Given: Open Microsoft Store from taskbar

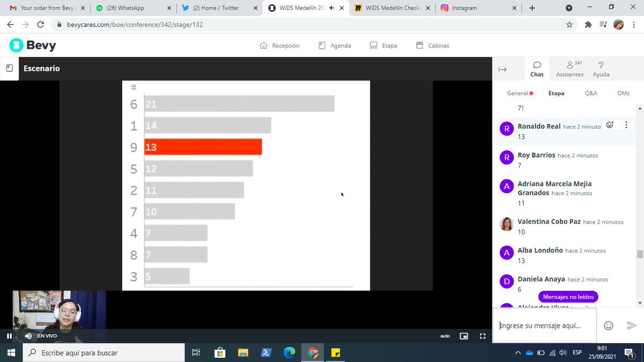Looking at the screenshot, I should 219,352.
